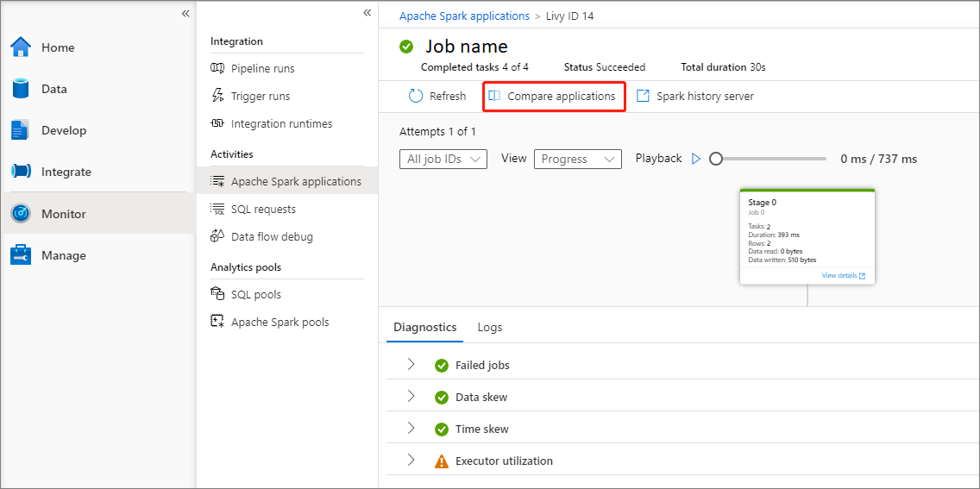The image size is (980, 489).
Task: Expand the Executor utilization row
Action: click(411, 461)
